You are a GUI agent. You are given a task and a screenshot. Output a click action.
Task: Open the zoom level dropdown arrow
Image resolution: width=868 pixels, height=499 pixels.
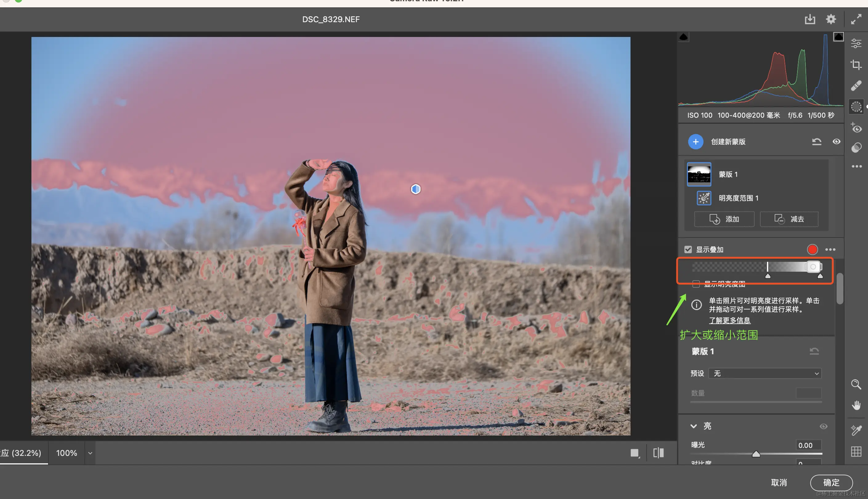(90, 453)
